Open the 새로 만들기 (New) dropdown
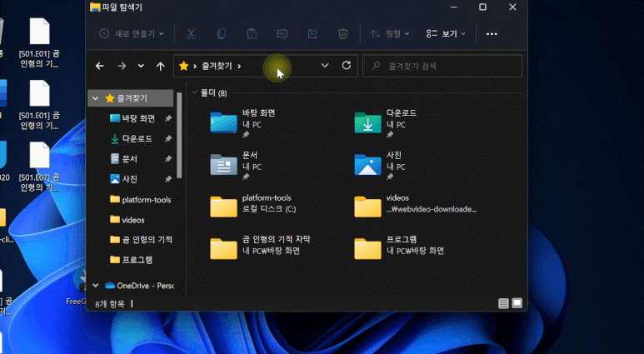 pyautogui.click(x=132, y=33)
